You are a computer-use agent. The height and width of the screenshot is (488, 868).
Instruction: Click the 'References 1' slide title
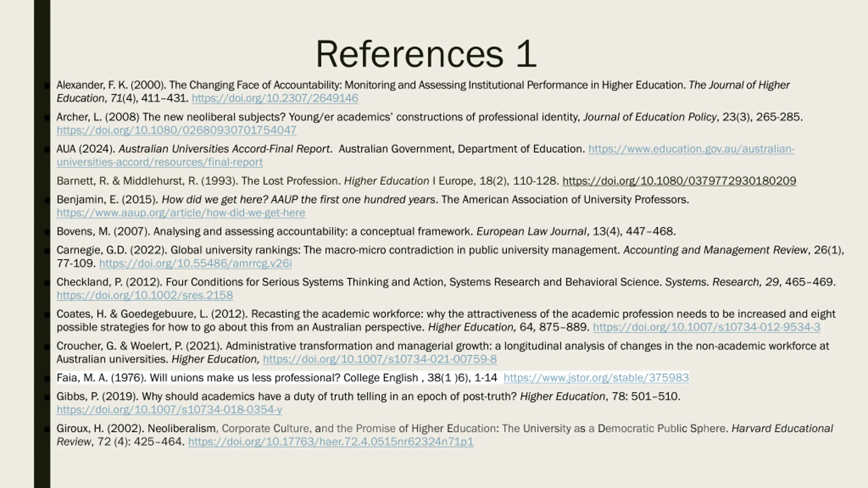coord(426,54)
